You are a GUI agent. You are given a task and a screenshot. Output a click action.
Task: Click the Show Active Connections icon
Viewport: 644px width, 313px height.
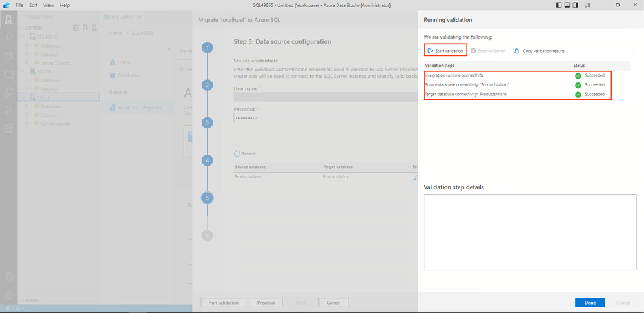[x=94, y=28]
